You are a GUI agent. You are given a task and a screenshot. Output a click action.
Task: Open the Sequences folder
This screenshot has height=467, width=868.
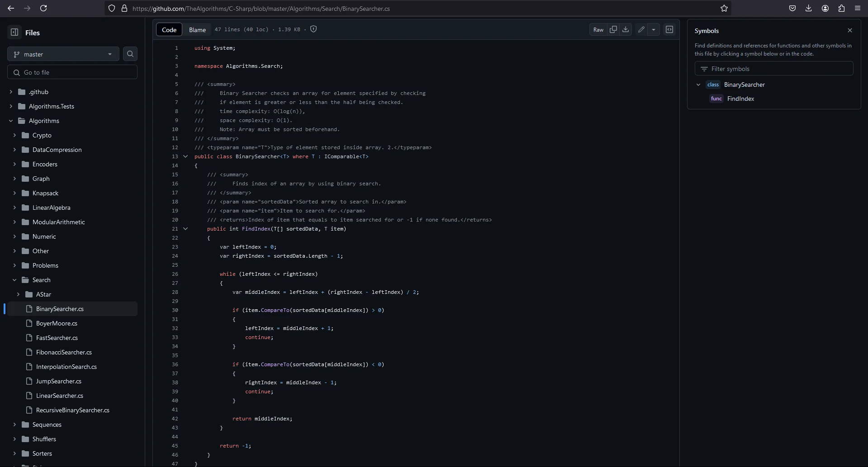[47, 425]
